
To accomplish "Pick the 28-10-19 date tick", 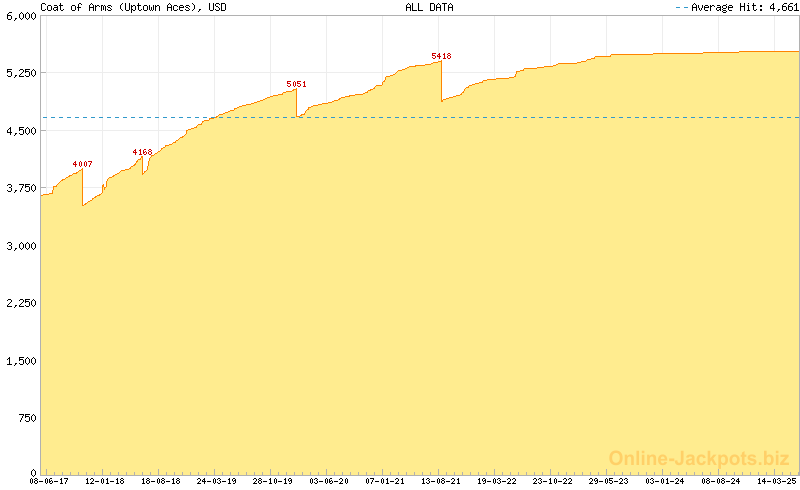I will click(x=273, y=481).
